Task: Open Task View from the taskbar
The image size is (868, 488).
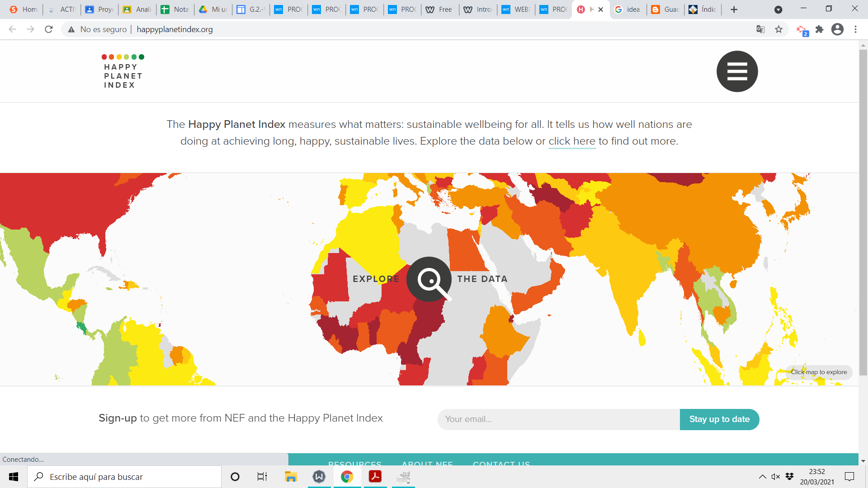Action: pos(262,477)
